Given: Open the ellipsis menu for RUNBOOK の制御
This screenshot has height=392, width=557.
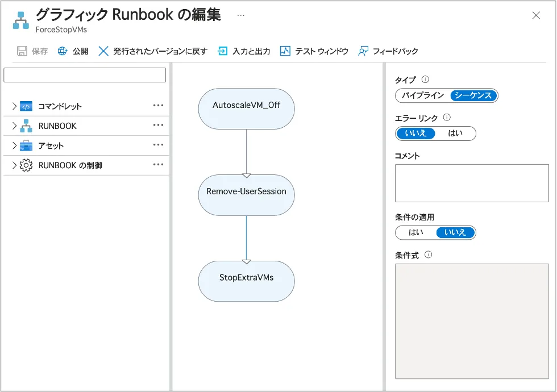Looking at the screenshot, I should coord(158,164).
